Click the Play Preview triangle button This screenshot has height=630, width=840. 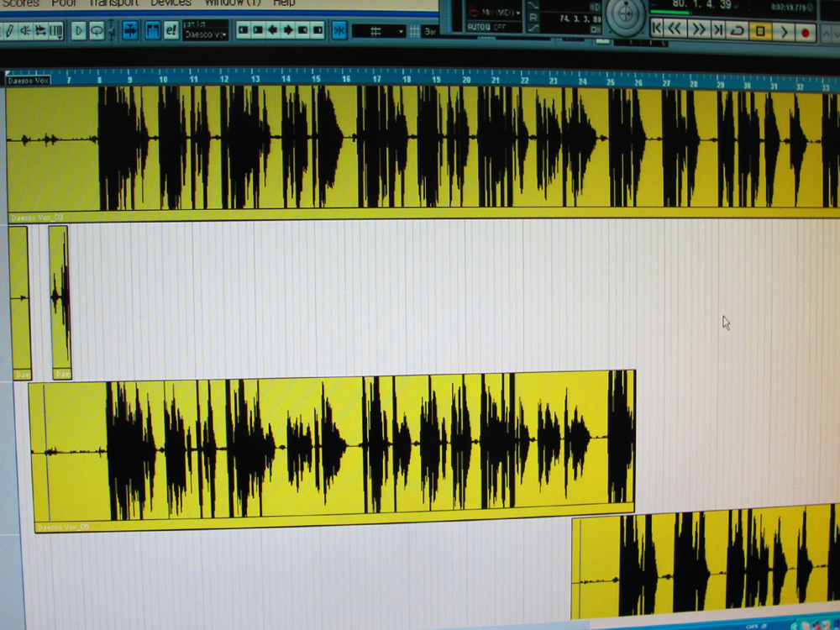point(79,30)
